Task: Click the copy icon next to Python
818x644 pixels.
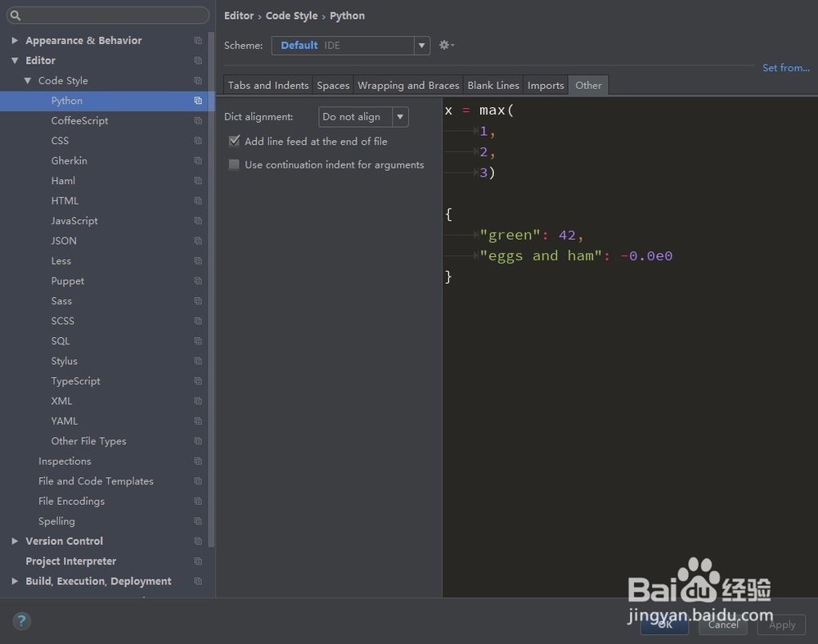Action: click(198, 100)
